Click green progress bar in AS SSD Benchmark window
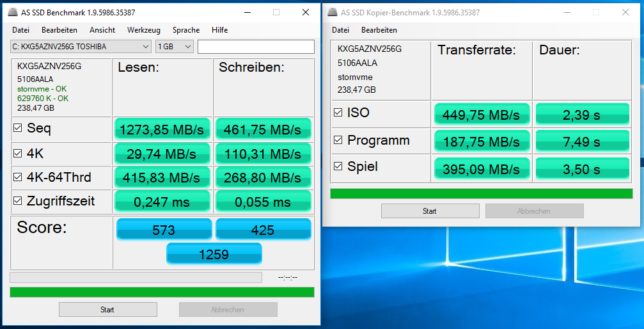Screen dimensions: 644x329 pos(162,293)
